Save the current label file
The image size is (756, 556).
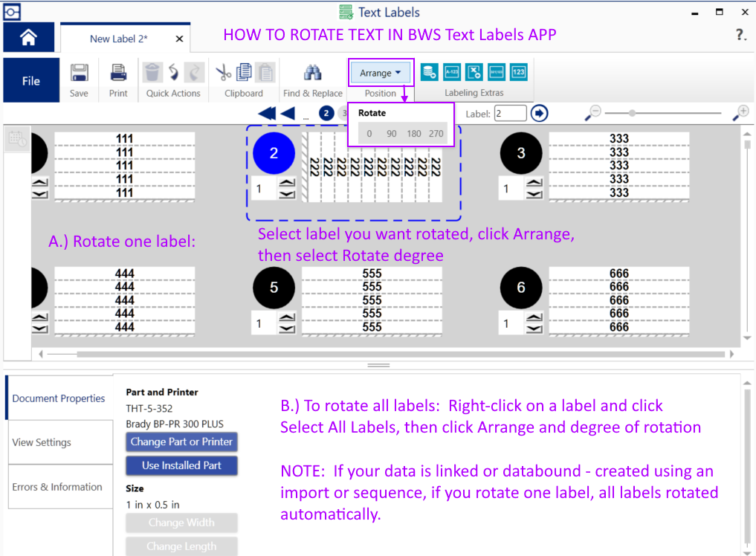79,72
